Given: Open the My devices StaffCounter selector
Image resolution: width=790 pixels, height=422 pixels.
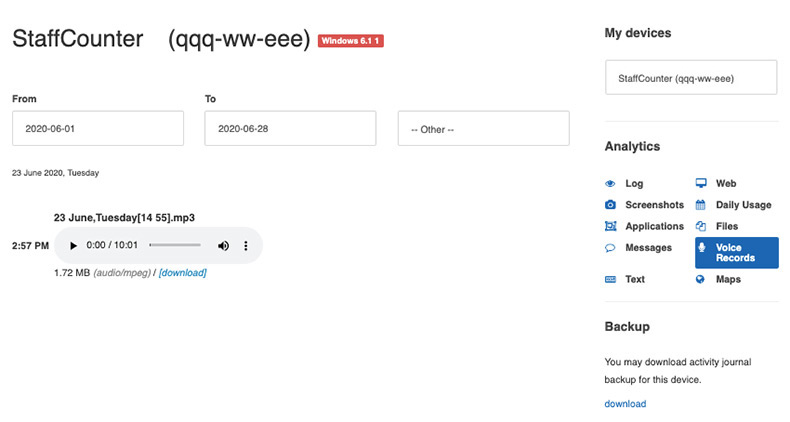Looking at the screenshot, I should point(691,78).
